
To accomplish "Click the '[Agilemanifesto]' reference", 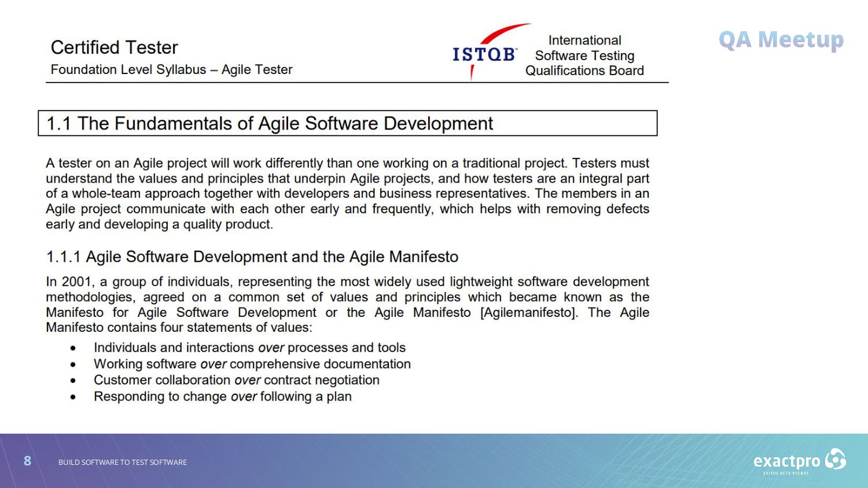I will click(529, 313).
